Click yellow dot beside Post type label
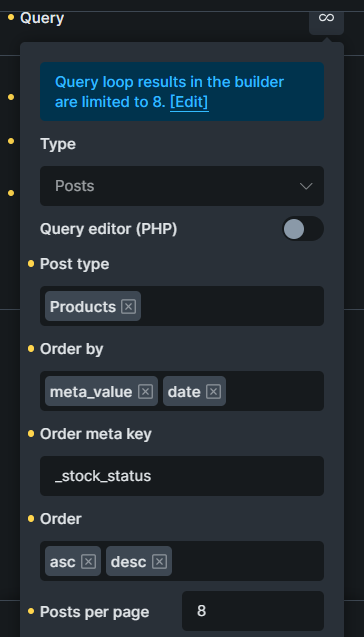Image resolution: width=364 pixels, height=637 pixels. pos(31,264)
